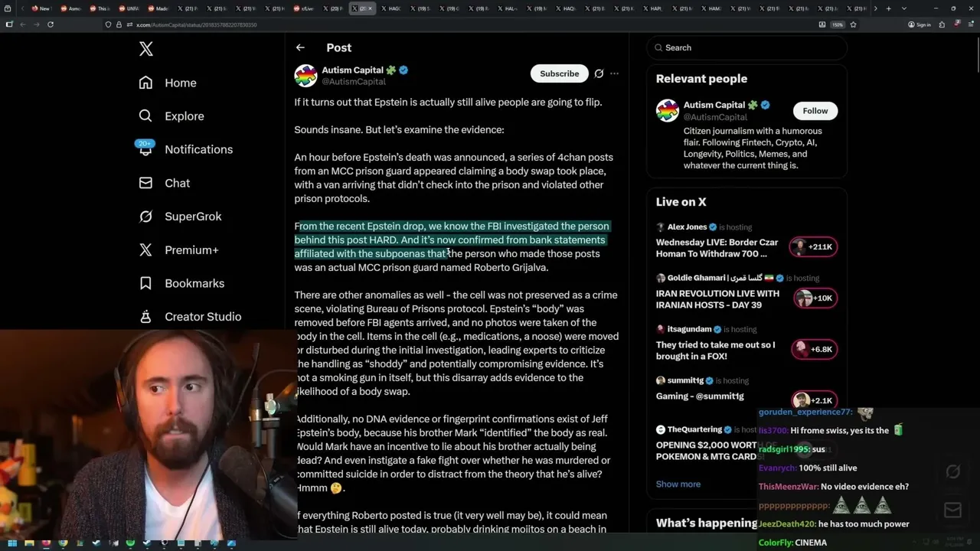Click the search magnifier icon

click(658, 47)
